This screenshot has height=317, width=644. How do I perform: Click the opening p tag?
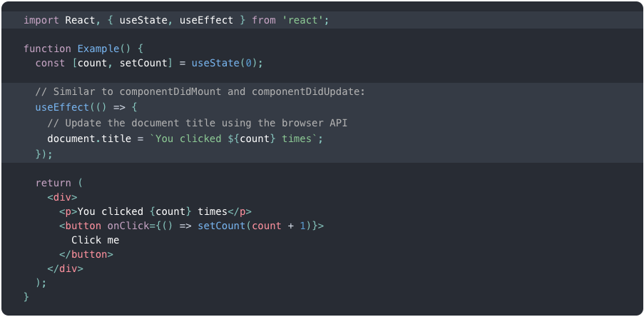[x=68, y=211]
